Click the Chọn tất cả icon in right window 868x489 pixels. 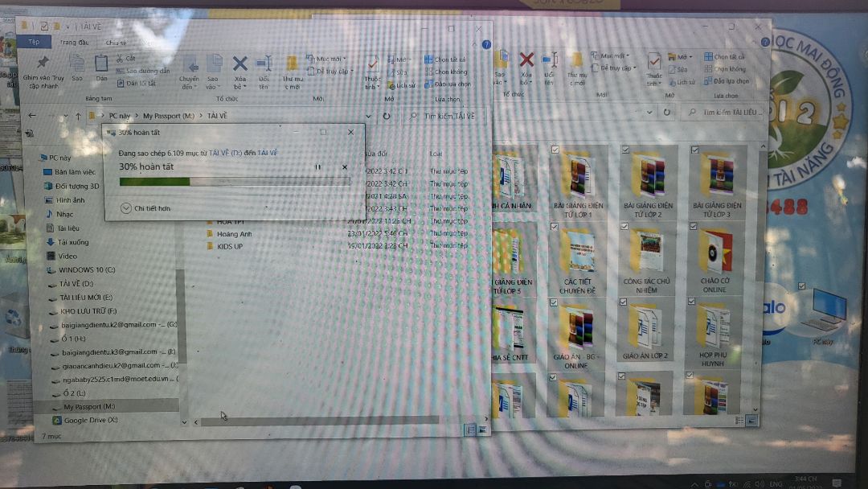[708, 57]
